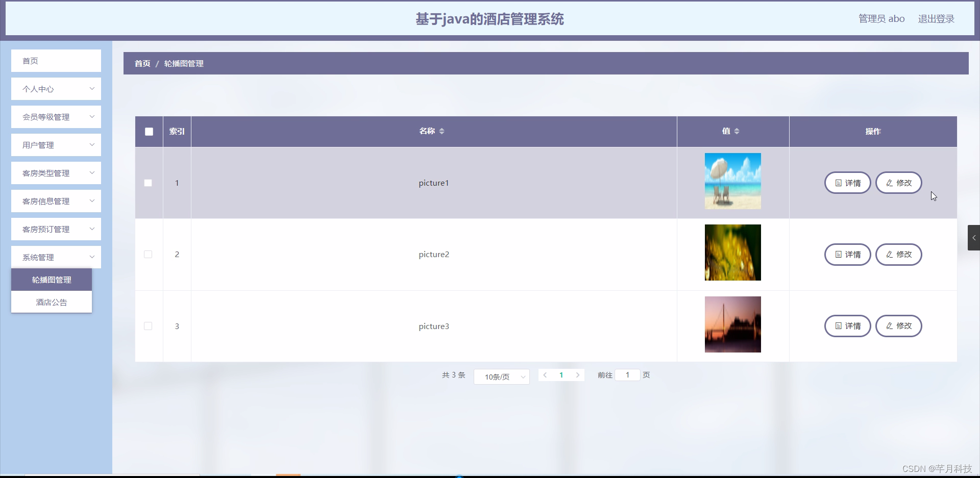This screenshot has height=478, width=980.
Task: Open the 用户管理 sidebar menu
Action: (56, 145)
